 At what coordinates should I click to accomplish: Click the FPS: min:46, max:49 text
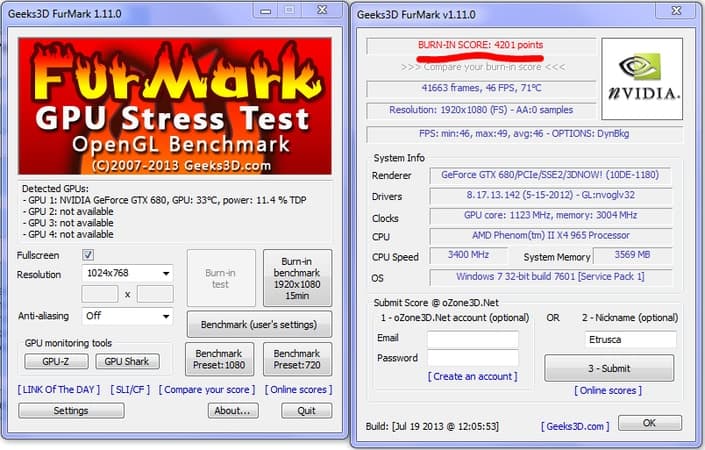point(524,134)
